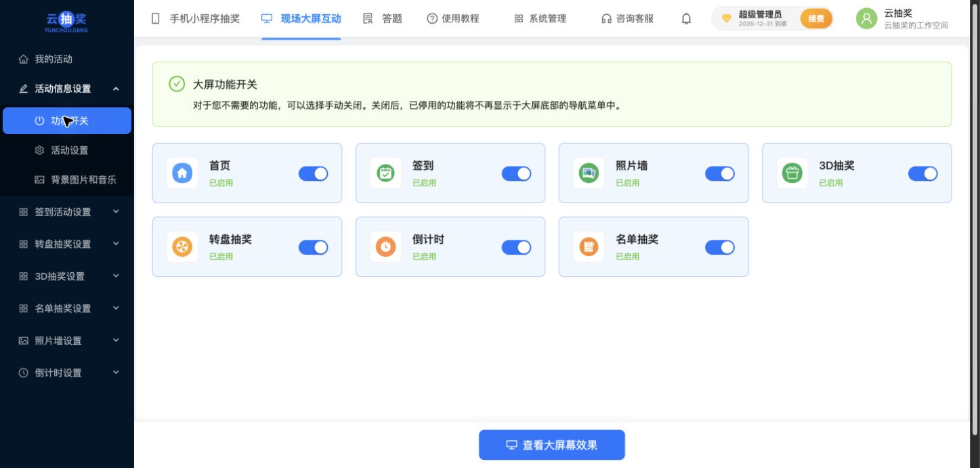
Task: Expand the 转盘抽奖设置 chevron
Action: pyautogui.click(x=116, y=244)
